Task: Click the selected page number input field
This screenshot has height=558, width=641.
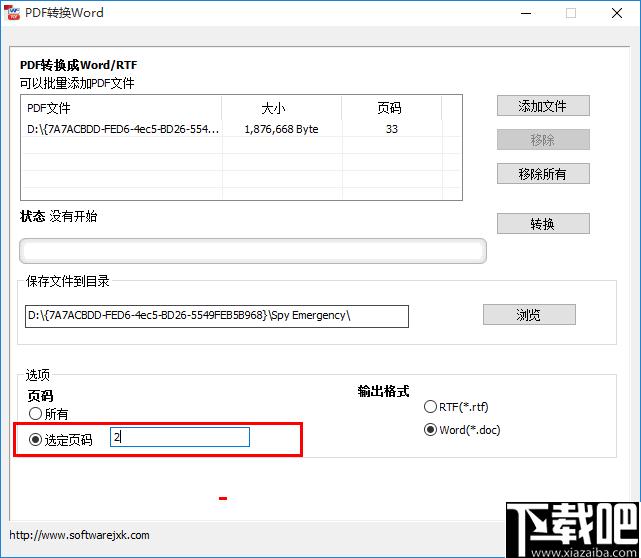Action: [180, 437]
